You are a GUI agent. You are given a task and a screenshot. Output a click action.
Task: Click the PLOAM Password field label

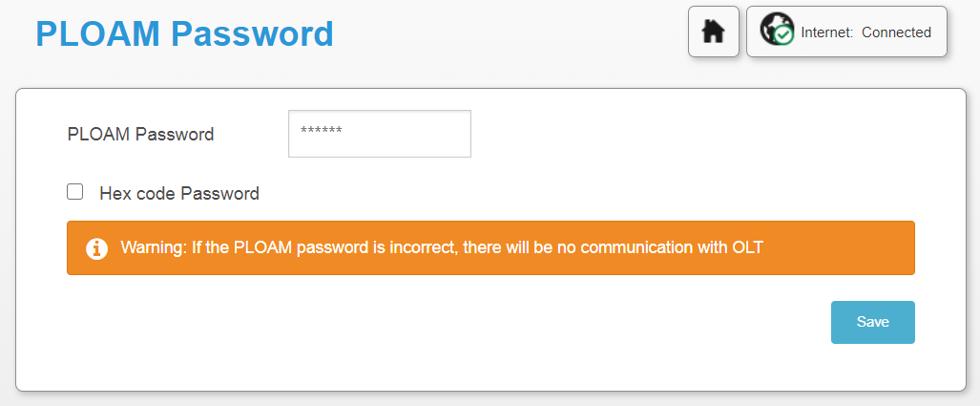coord(140,134)
